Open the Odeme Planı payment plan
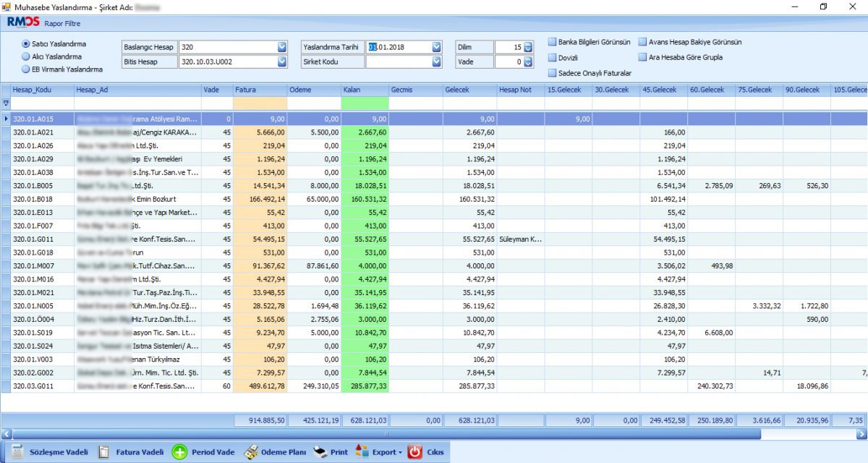868x463 pixels. point(275,452)
